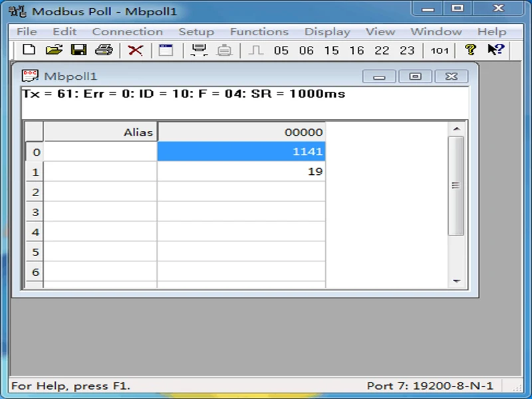The image size is (532, 399).
Task: Click the Connect toolbar icon
Action: (199, 51)
